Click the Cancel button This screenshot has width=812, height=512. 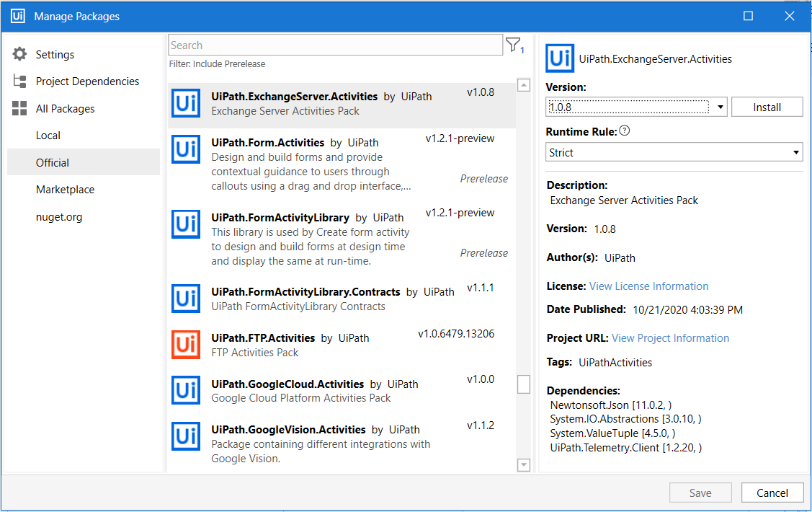pyautogui.click(x=772, y=493)
